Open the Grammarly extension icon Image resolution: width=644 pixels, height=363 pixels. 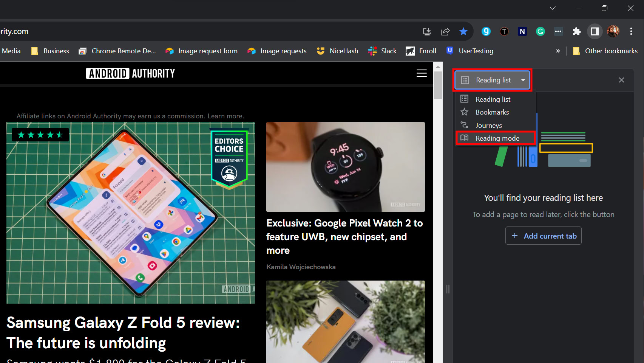(x=541, y=31)
